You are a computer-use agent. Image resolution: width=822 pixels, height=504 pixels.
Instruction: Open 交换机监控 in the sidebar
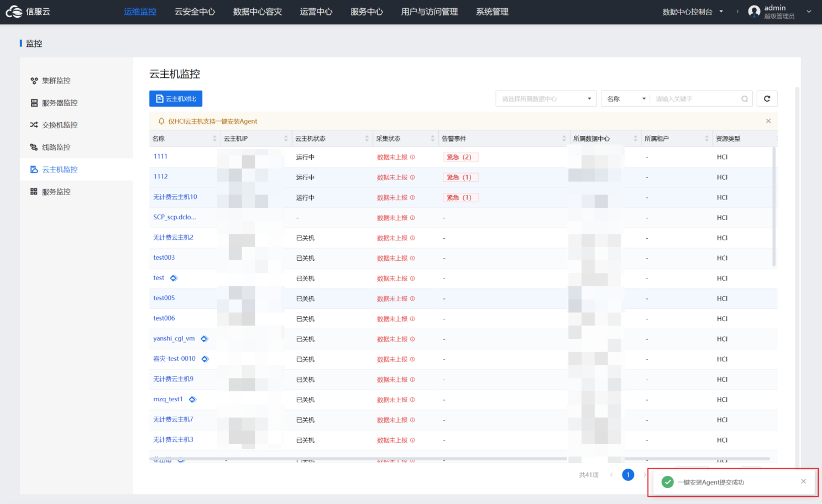(76, 125)
